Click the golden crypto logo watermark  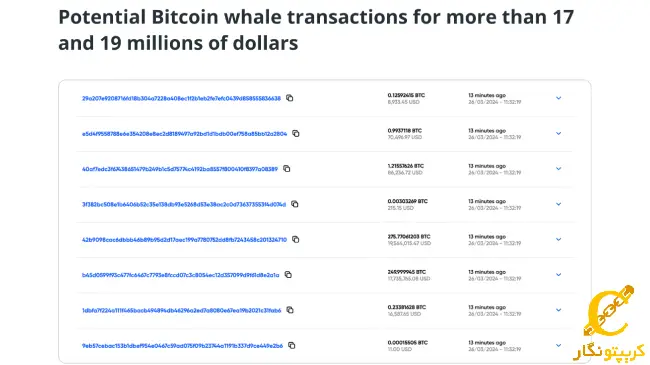609,322
